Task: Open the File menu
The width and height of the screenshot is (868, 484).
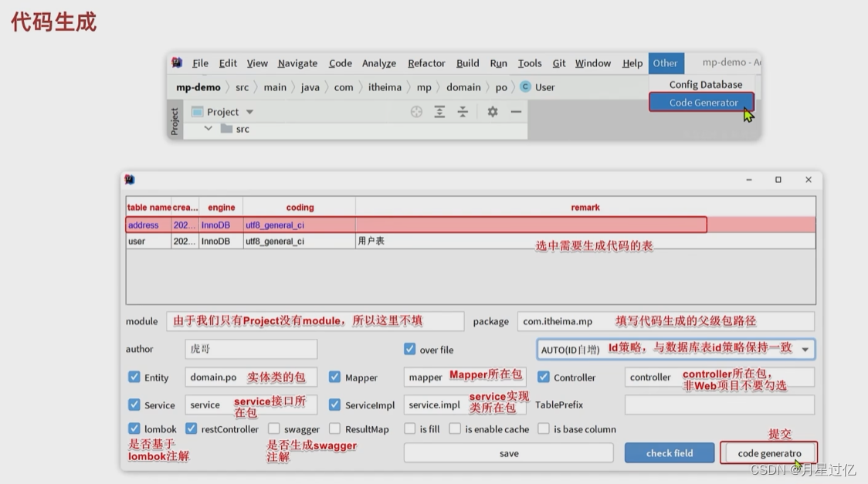Action: [x=200, y=63]
